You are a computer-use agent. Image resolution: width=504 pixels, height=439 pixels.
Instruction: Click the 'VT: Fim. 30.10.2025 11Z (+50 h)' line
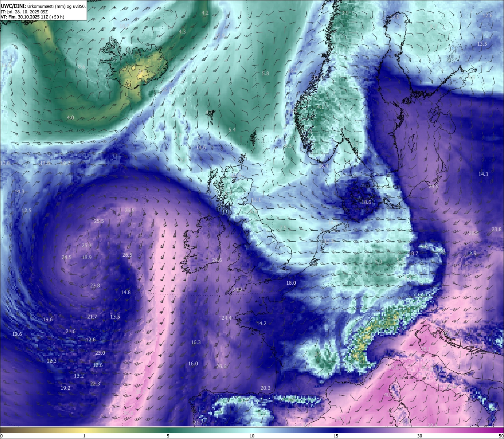pos(32,17)
